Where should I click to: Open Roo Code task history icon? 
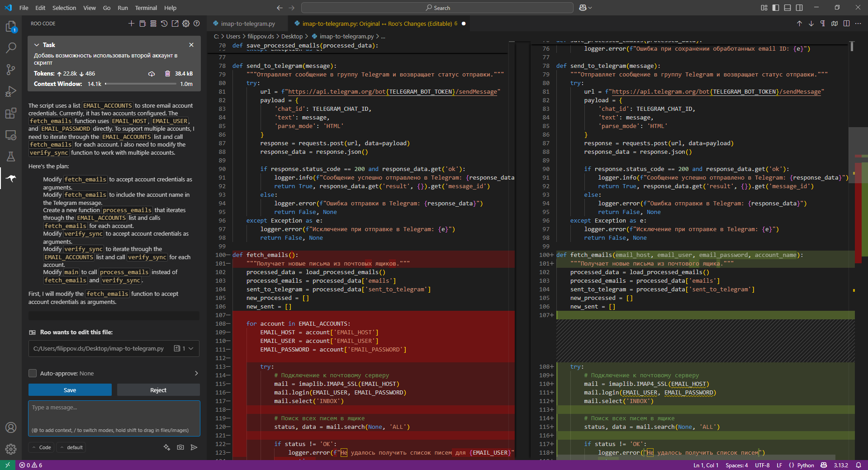pyautogui.click(x=164, y=24)
